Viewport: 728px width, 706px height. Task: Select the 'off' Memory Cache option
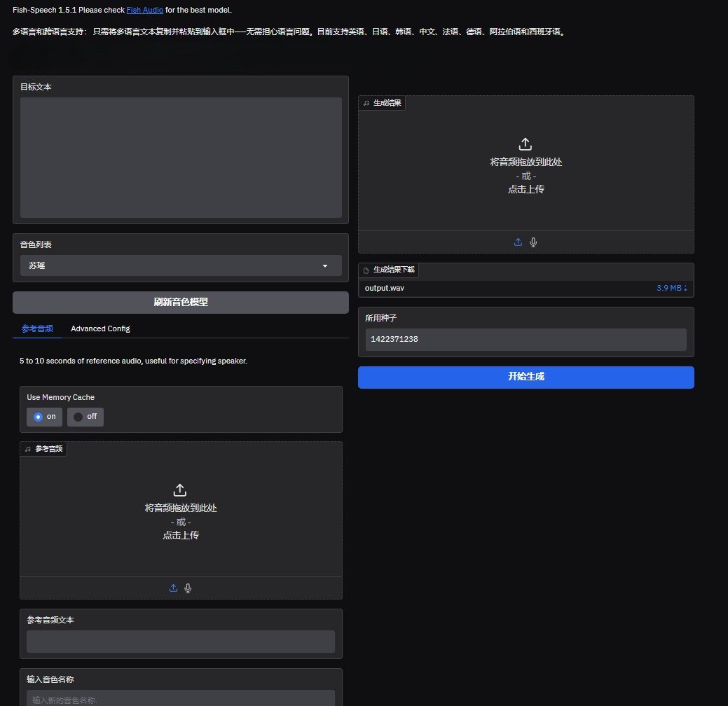(x=85, y=417)
